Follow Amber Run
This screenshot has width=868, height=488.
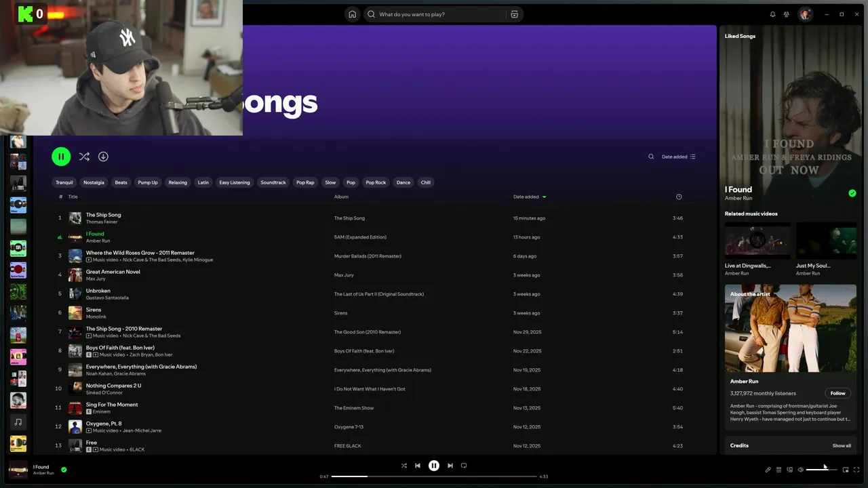[x=838, y=393]
